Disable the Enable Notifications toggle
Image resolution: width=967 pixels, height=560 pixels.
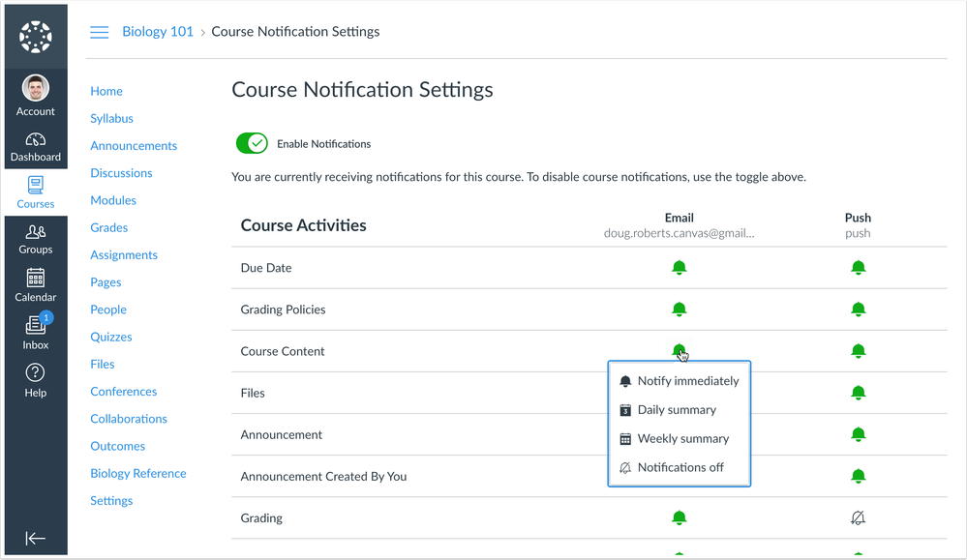pos(252,143)
